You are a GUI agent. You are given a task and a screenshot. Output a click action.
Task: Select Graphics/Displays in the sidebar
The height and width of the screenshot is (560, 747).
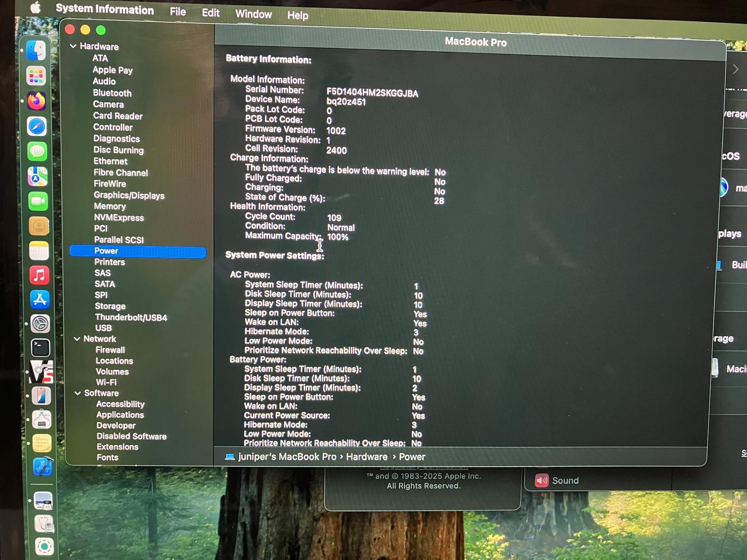(129, 195)
